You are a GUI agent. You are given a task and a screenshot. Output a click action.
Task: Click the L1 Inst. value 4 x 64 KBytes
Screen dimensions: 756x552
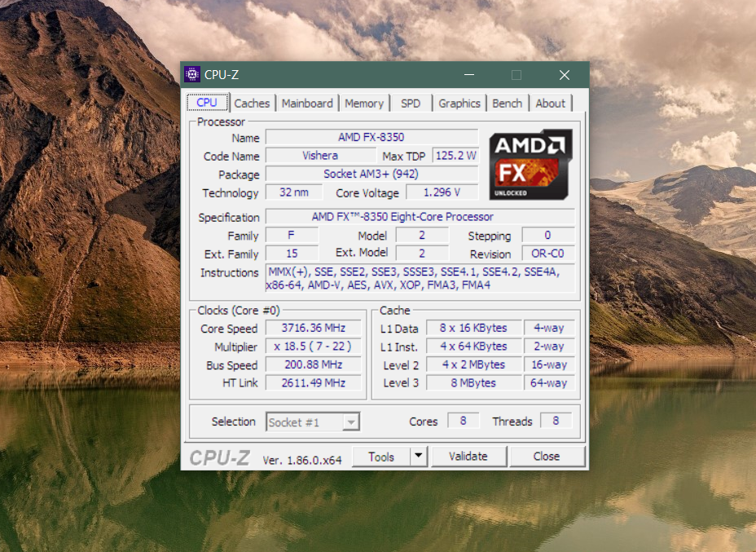(x=474, y=347)
